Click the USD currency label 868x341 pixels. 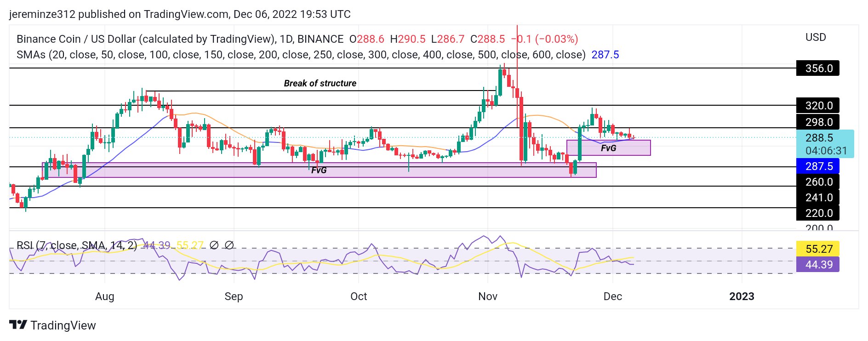pos(816,37)
